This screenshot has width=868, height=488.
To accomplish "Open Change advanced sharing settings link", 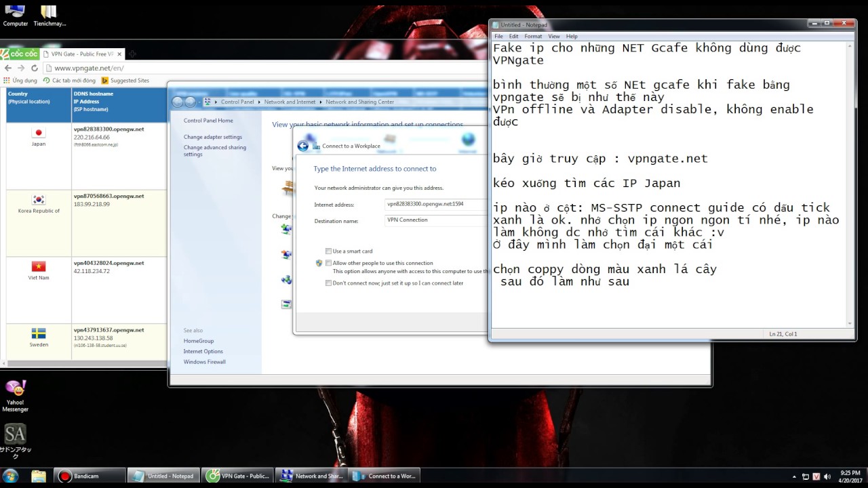I will (x=215, y=150).
